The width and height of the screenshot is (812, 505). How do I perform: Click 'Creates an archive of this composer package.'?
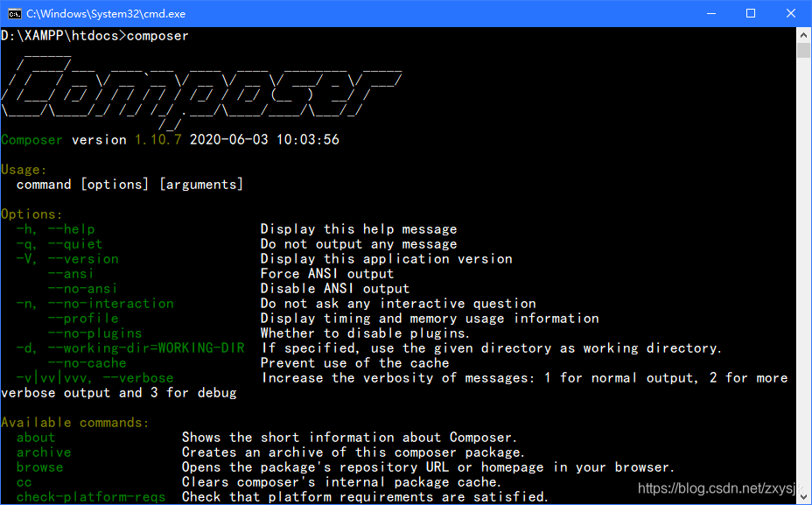(x=353, y=452)
